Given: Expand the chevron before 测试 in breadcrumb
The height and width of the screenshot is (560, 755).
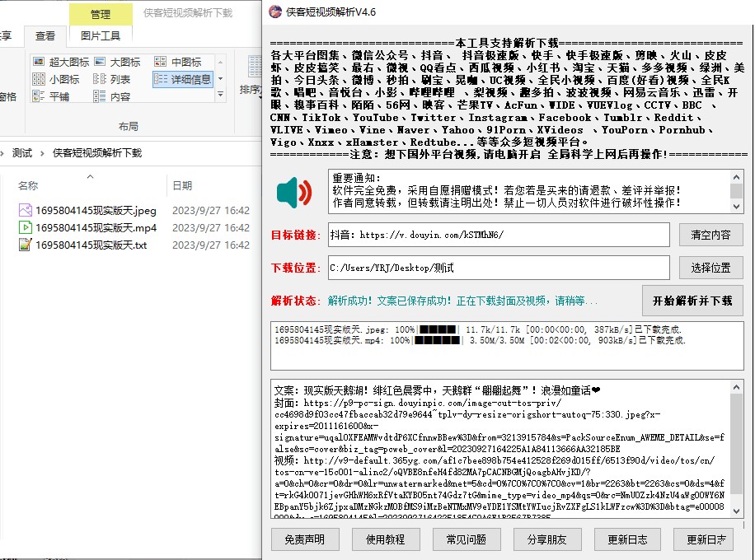Looking at the screenshot, I should pyautogui.click(x=2, y=153).
